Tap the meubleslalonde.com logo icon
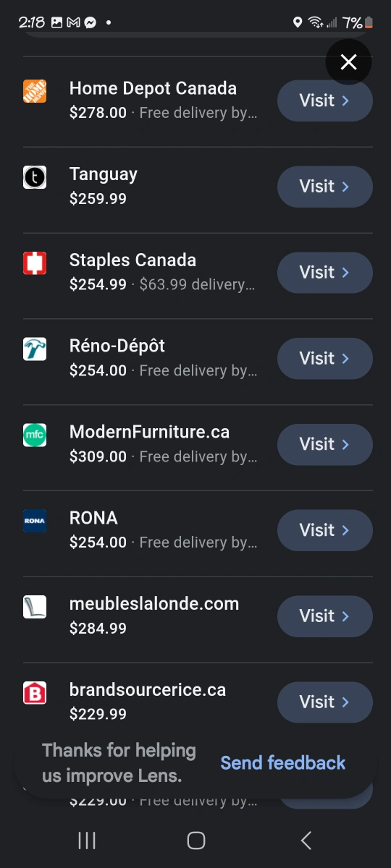The height and width of the screenshot is (868, 391). click(35, 607)
